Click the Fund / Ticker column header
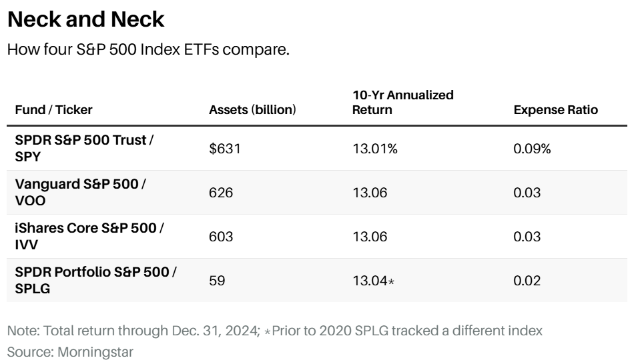The image size is (638, 364). (54, 109)
